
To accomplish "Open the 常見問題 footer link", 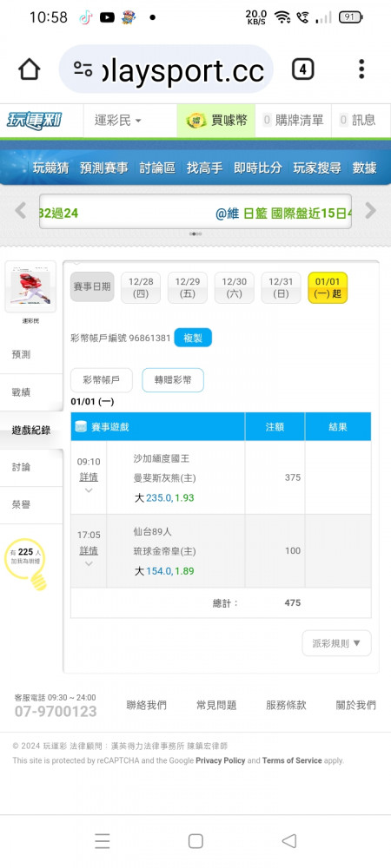I will 216,705.
